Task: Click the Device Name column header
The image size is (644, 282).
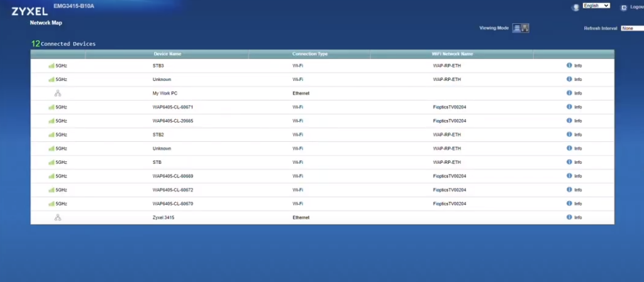Action: (167, 54)
